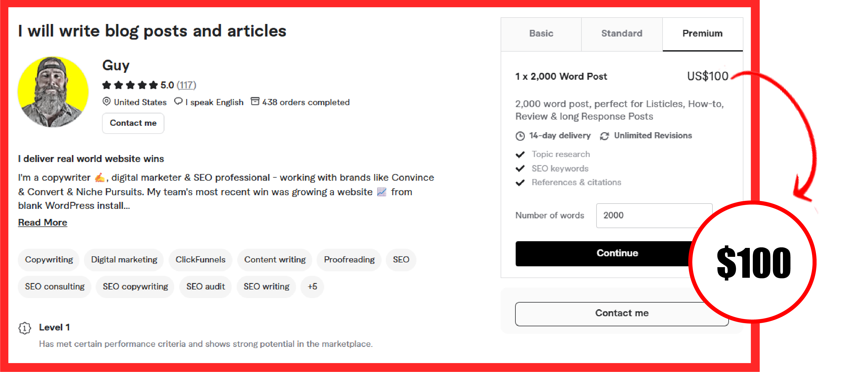
Task: Switch to the Basic package tab
Action: 541,33
